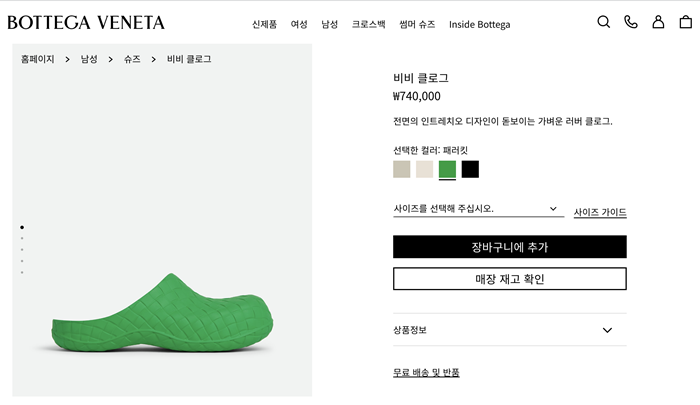Choose the green parakeet color swatch
Screen dimensions: 700x405
(x=447, y=169)
